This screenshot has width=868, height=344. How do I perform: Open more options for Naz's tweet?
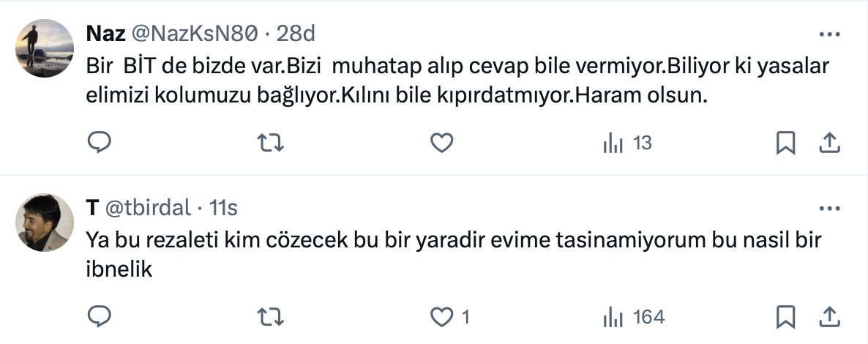click(x=828, y=34)
